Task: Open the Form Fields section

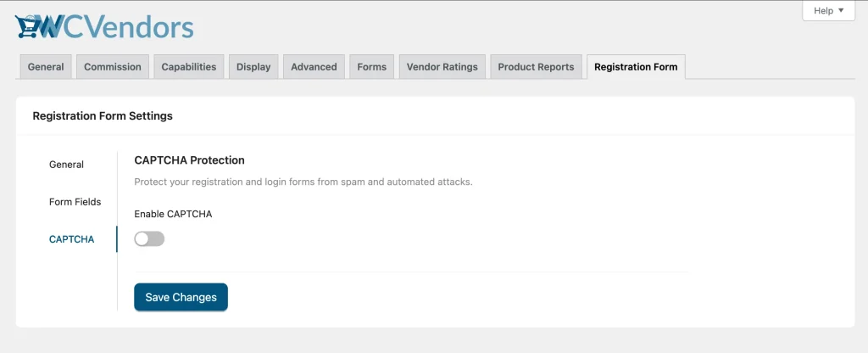Action: coord(75,202)
